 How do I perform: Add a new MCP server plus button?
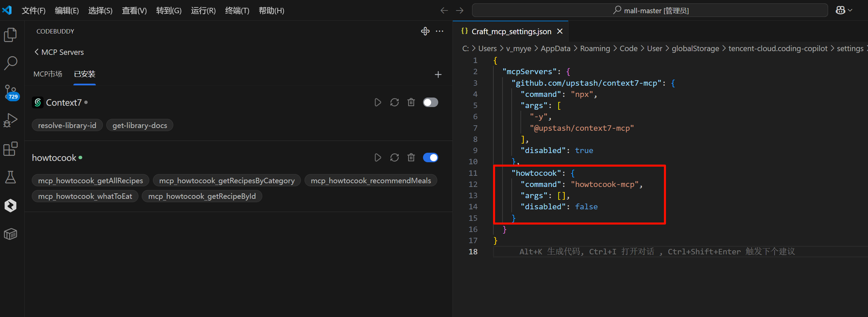pyautogui.click(x=438, y=75)
